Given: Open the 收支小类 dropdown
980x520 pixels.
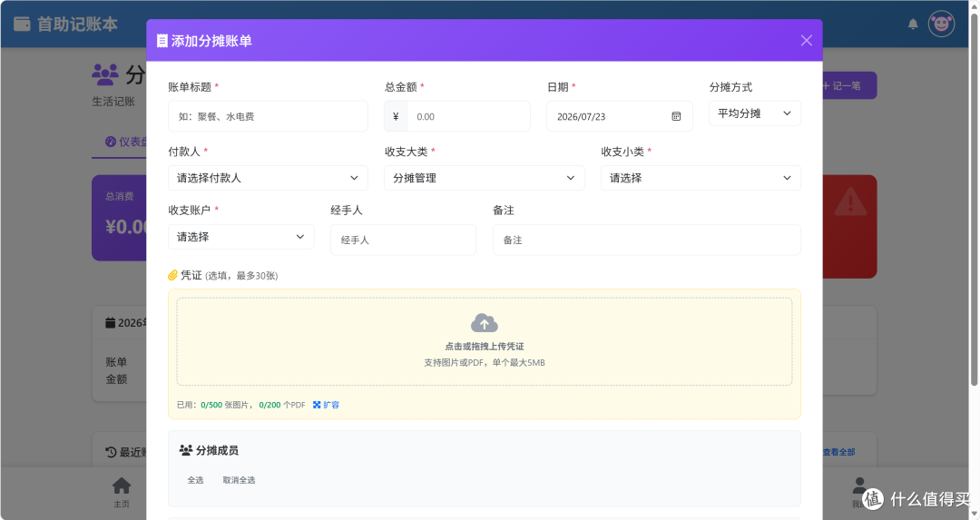Looking at the screenshot, I should tap(701, 178).
